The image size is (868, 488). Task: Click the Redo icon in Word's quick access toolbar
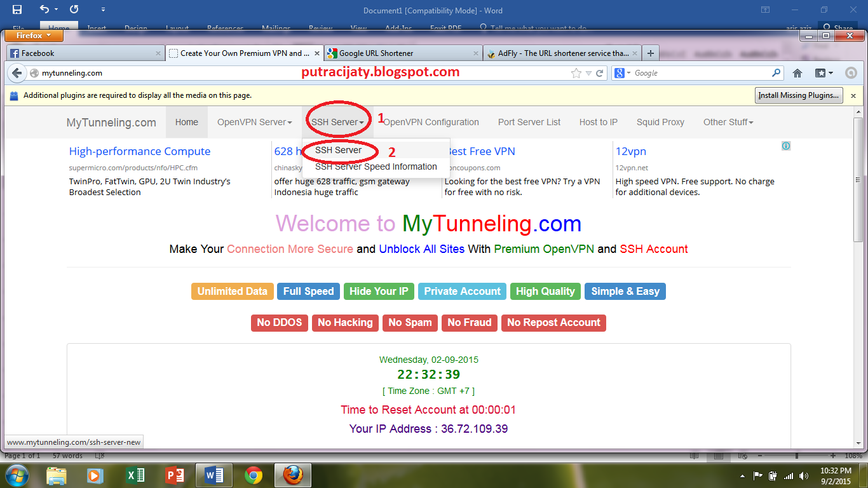(74, 10)
